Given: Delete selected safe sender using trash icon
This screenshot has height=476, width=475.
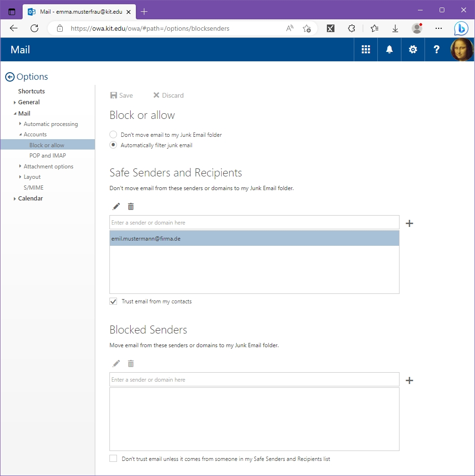Looking at the screenshot, I should (131, 207).
